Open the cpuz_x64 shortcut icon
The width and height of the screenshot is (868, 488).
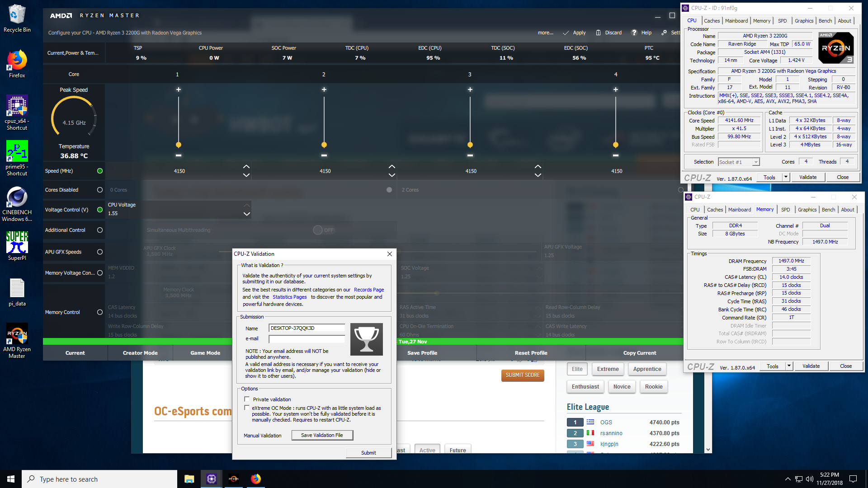pyautogui.click(x=17, y=113)
